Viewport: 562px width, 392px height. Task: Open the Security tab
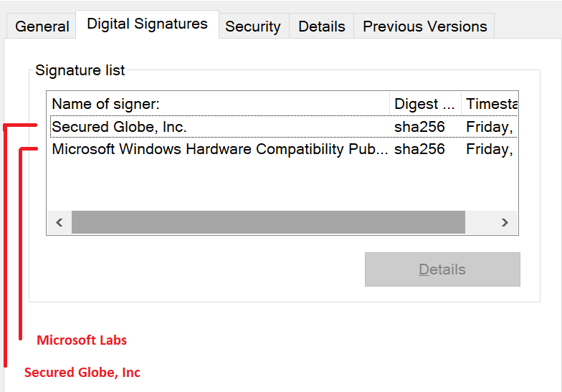click(x=252, y=27)
